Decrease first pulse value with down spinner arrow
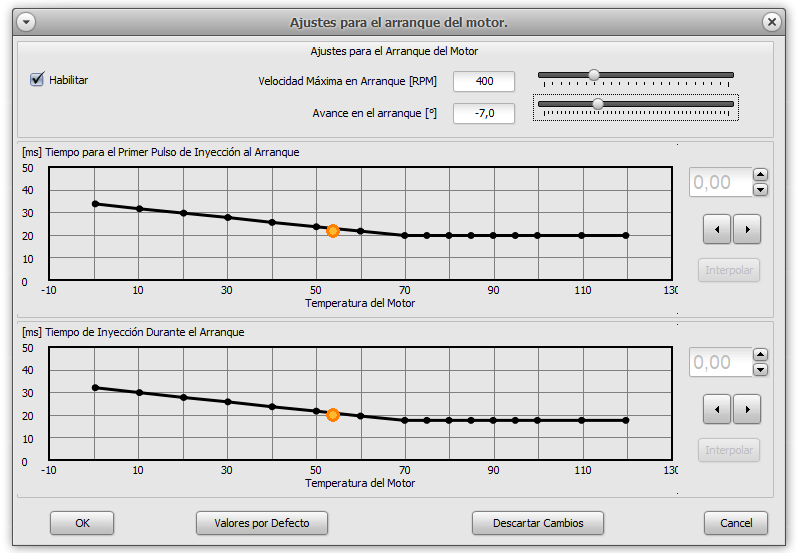 (760, 189)
